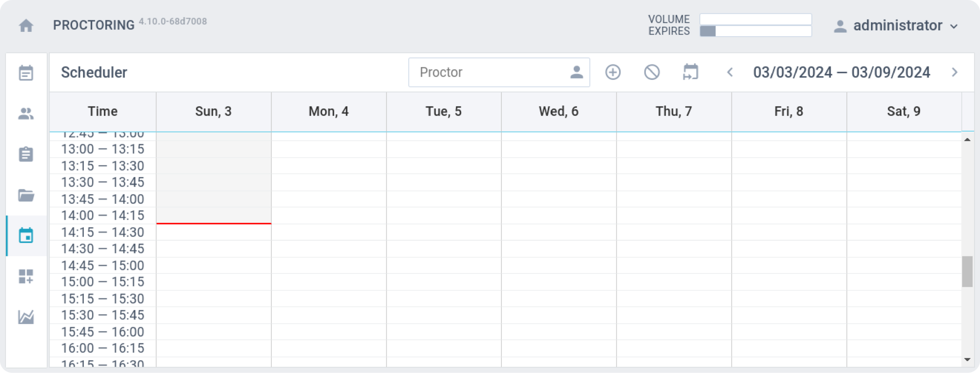Select the scheduler calendar sidebar icon
The image size is (980, 373).
(x=26, y=236)
